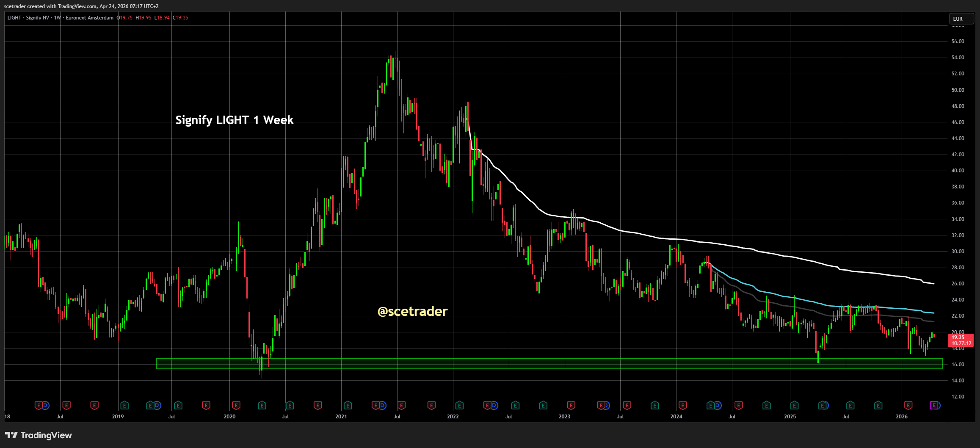
Task: Click the 2019 label on time axis
Action: point(118,417)
